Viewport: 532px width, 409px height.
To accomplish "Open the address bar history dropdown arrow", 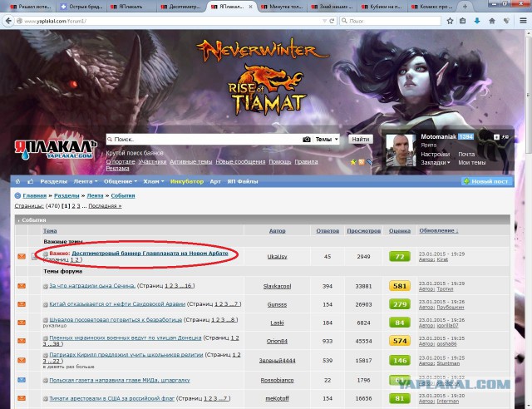I will (324, 21).
